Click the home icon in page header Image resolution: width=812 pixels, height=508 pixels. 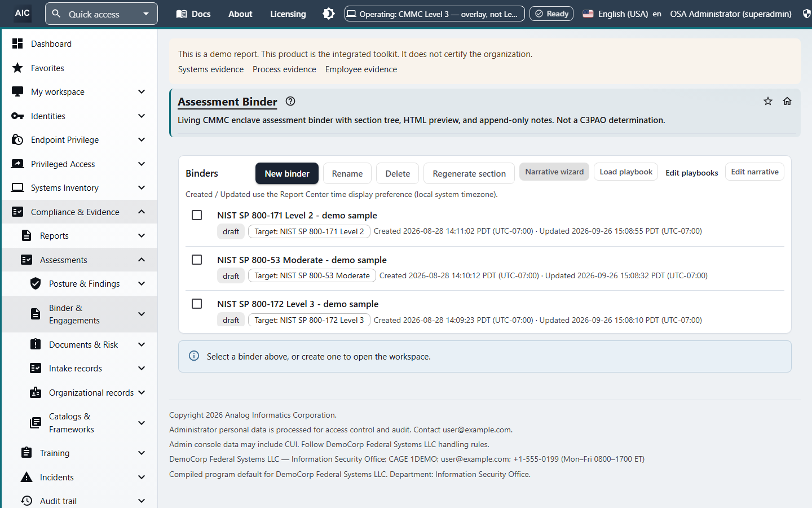pyautogui.click(x=787, y=101)
